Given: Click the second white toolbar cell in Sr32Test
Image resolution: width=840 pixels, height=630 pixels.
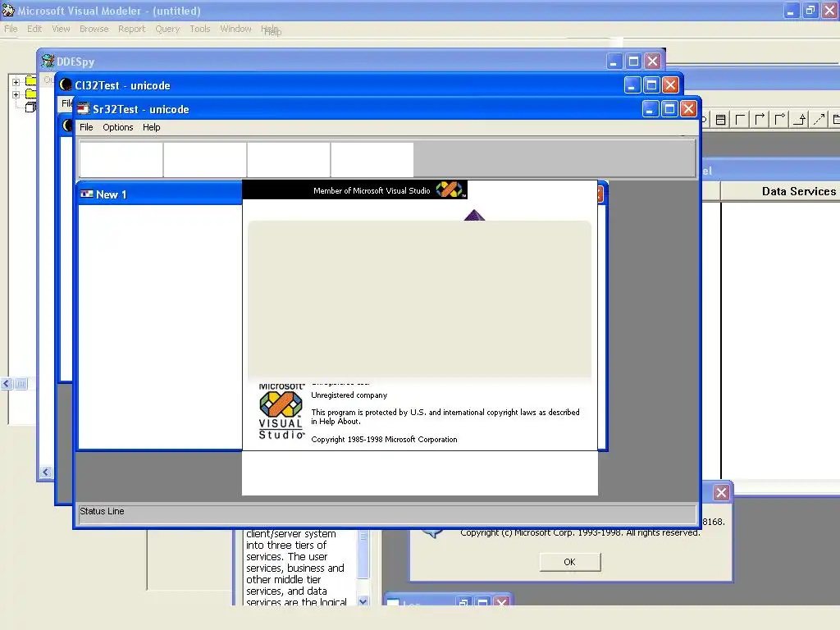Looking at the screenshot, I should (x=204, y=159).
